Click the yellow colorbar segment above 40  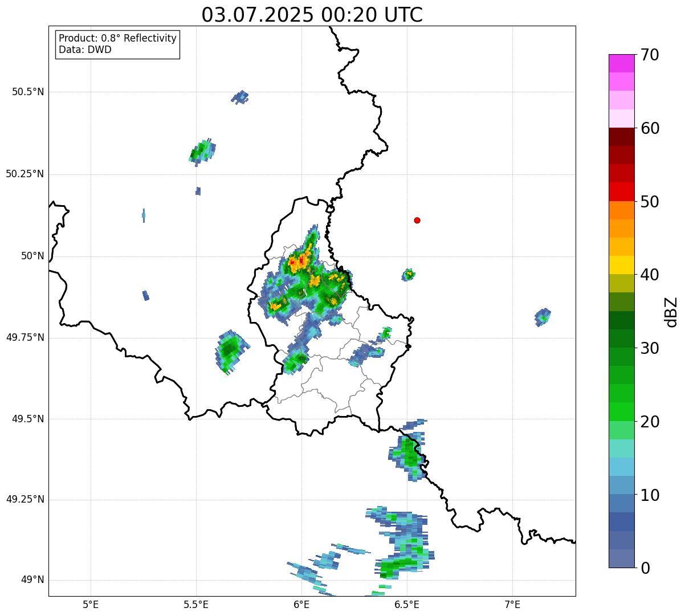(622, 265)
